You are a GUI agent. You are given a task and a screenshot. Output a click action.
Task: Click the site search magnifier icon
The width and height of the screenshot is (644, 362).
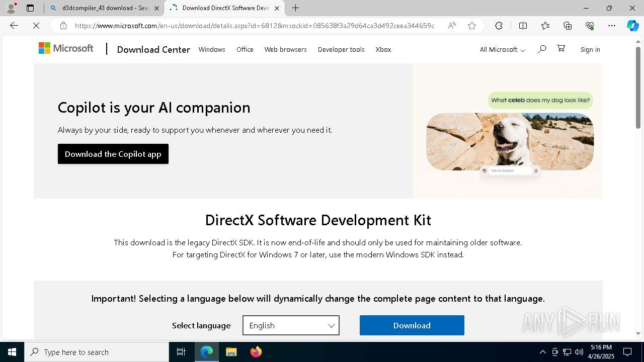pos(542,49)
